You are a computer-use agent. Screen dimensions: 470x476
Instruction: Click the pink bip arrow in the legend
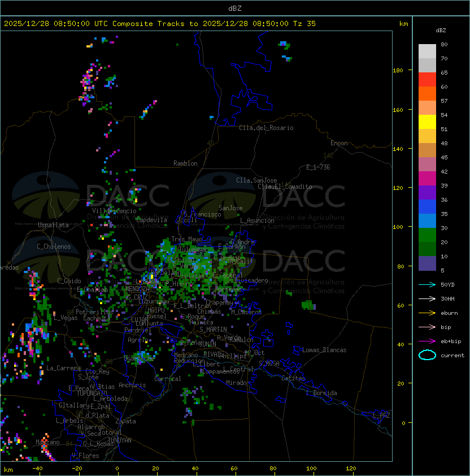427,327
